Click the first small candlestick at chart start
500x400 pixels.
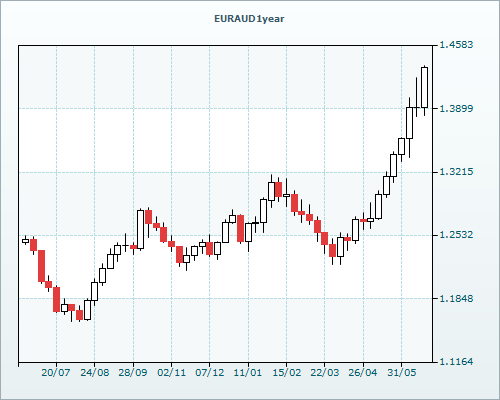coord(25,241)
